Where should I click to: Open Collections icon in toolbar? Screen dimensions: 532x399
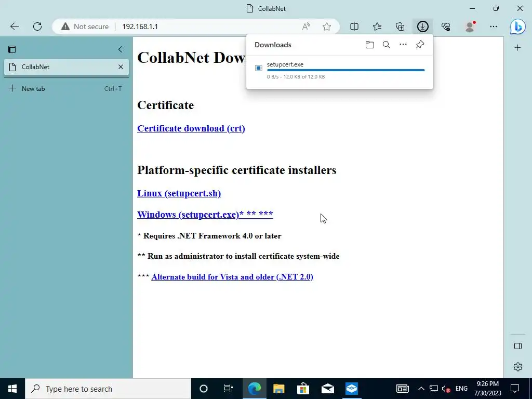[x=400, y=26]
